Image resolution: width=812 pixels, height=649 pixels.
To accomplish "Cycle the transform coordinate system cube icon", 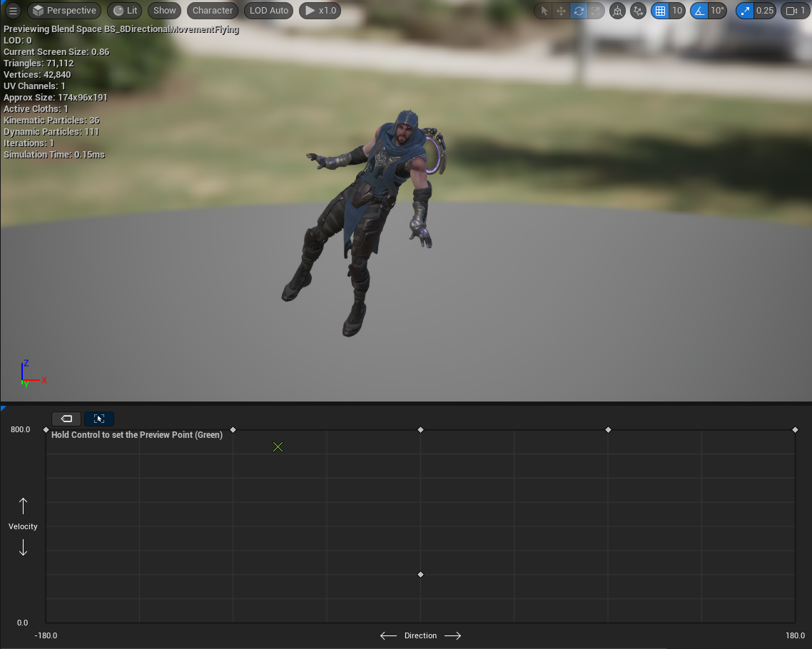I will click(617, 11).
